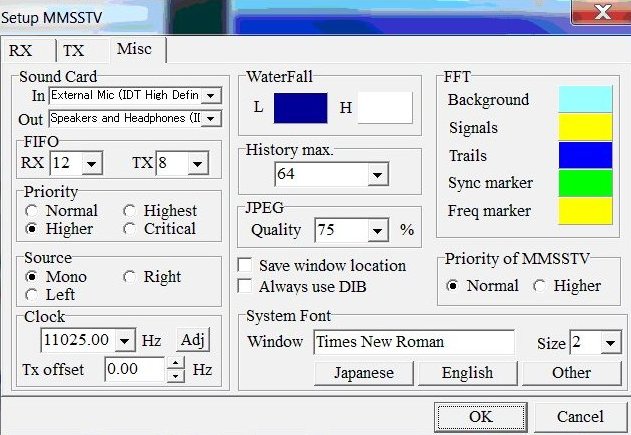Decrease Tx offset with down arrow
This screenshot has width=631, height=435.
[175, 376]
